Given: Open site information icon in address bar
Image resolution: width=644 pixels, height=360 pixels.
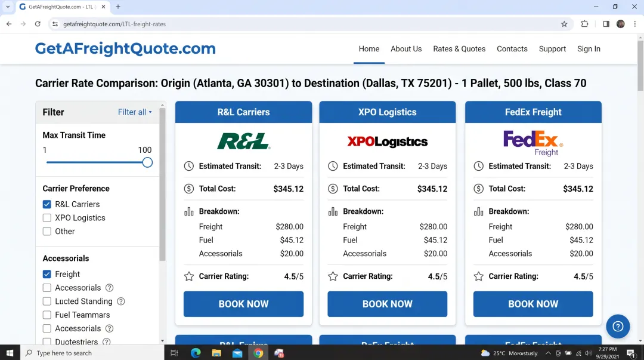Looking at the screenshot, I should (55, 24).
